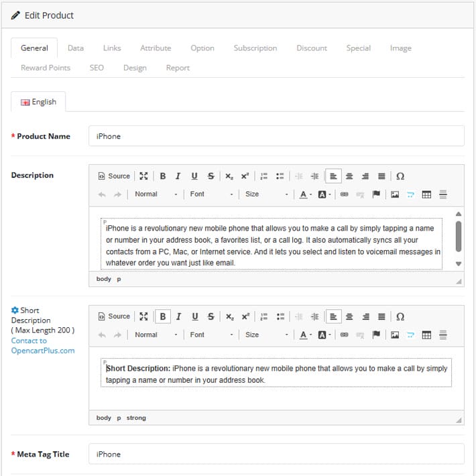Open Font dropdown in Short Description editor
The width and height of the screenshot is (476, 476).
211,335
